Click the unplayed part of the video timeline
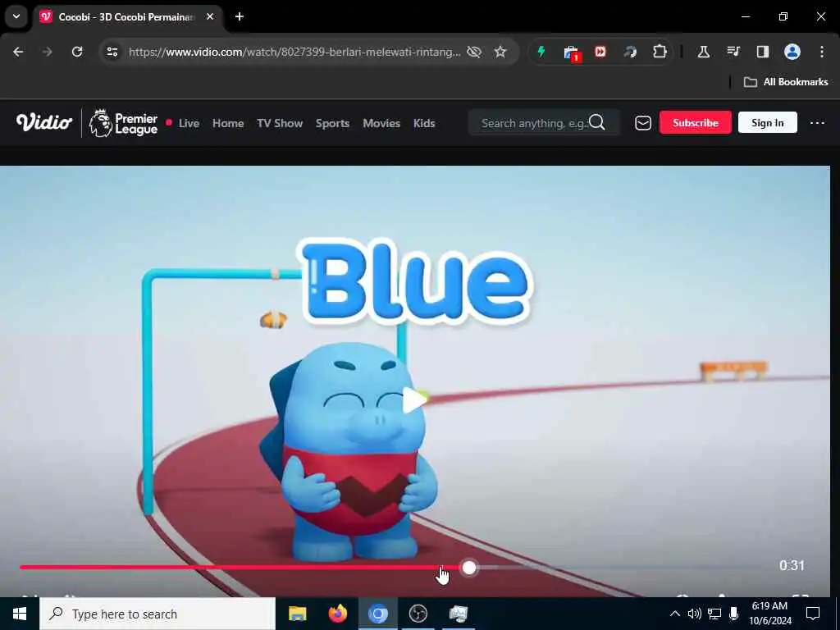This screenshot has width=840, height=630. (x=622, y=568)
